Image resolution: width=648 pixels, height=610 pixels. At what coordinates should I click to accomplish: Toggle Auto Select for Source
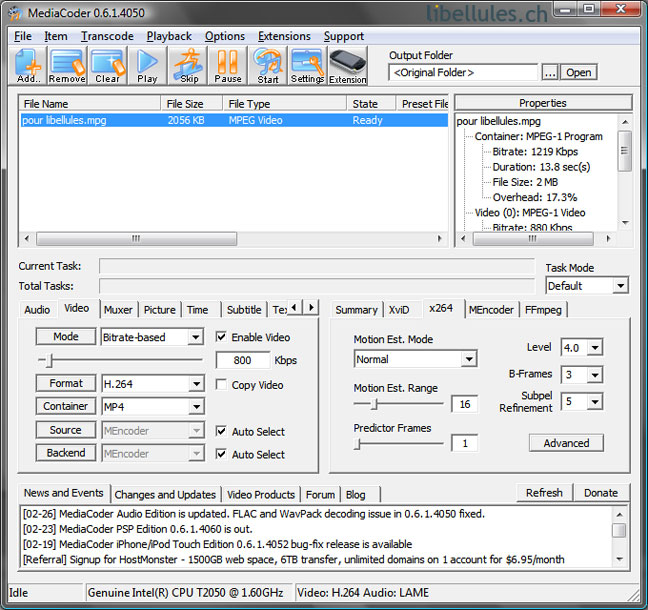click(221, 431)
